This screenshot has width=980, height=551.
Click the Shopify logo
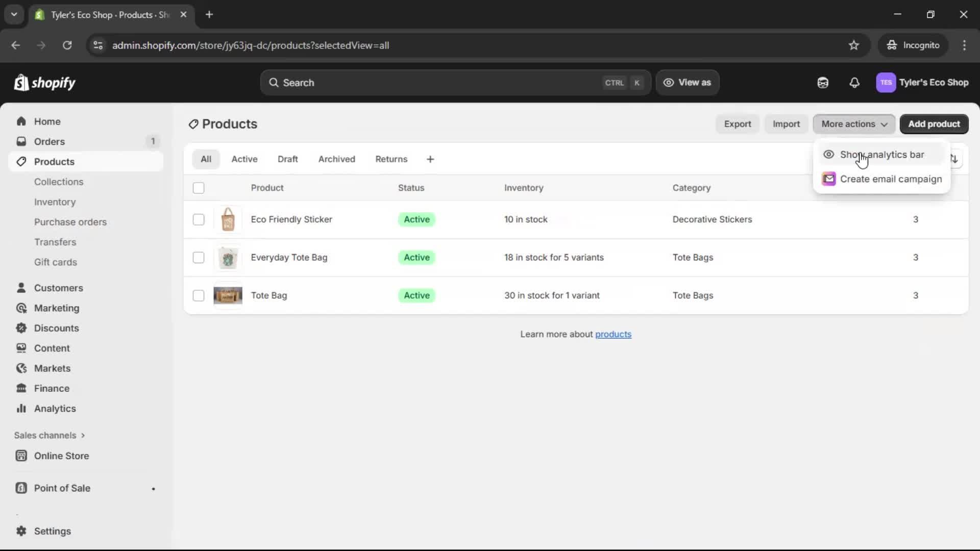[x=45, y=83]
